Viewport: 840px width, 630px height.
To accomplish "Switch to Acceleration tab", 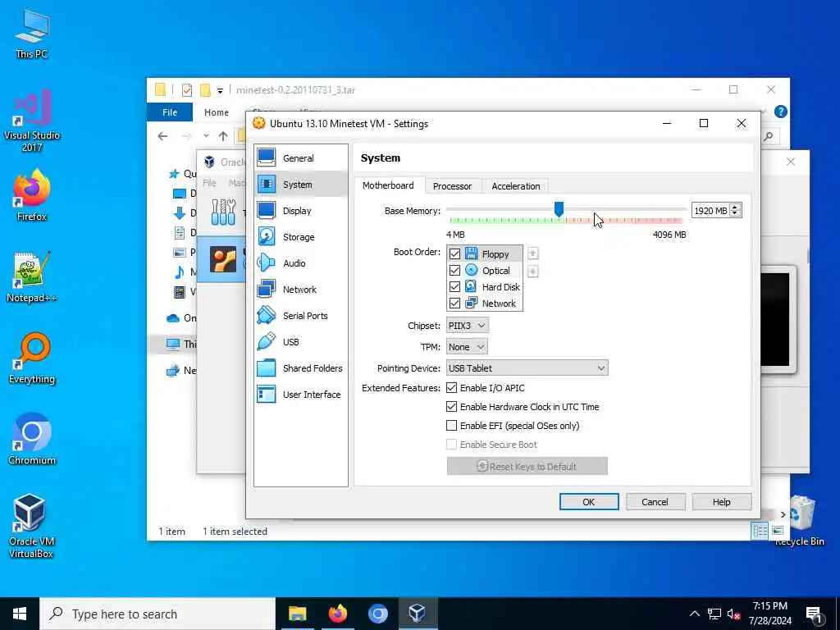I will [516, 186].
